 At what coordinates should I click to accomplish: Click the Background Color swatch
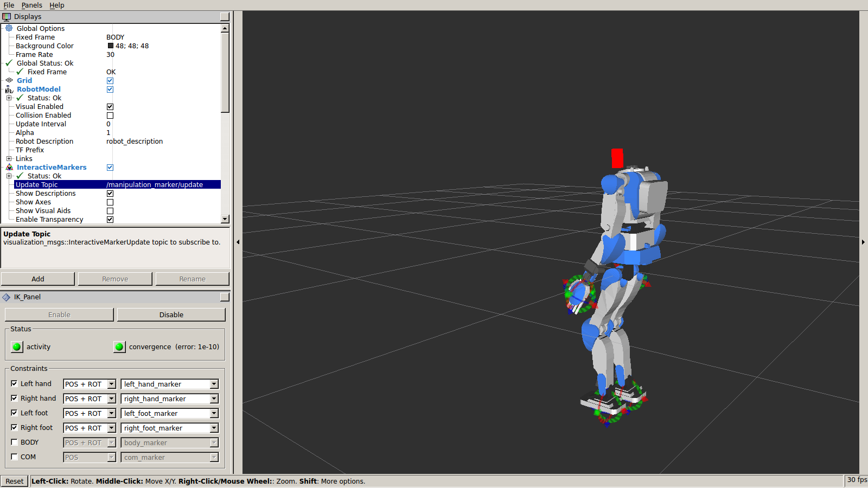click(x=111, y=46)
